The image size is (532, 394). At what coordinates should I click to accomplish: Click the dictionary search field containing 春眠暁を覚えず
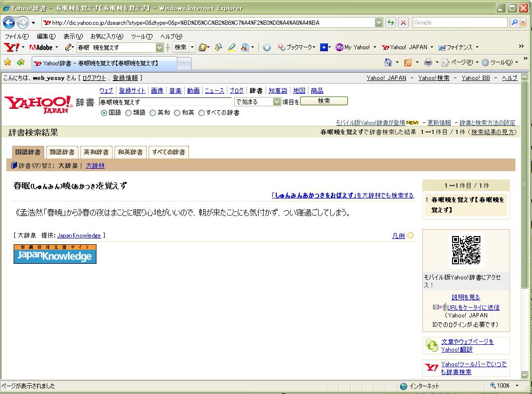(165, 102)
